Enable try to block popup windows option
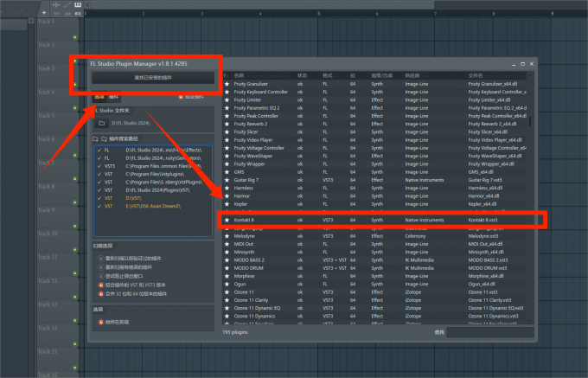Viewport: 588px width, 378px height. [101, 277]
